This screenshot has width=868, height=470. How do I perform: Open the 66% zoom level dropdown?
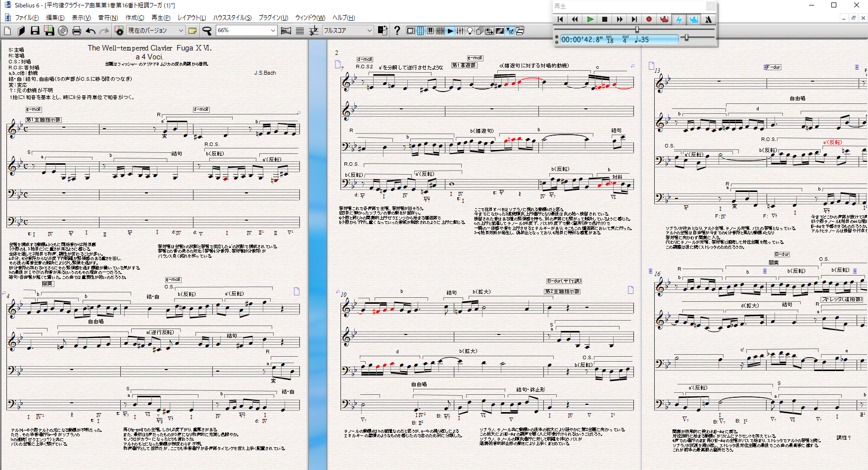click(246, 31)
